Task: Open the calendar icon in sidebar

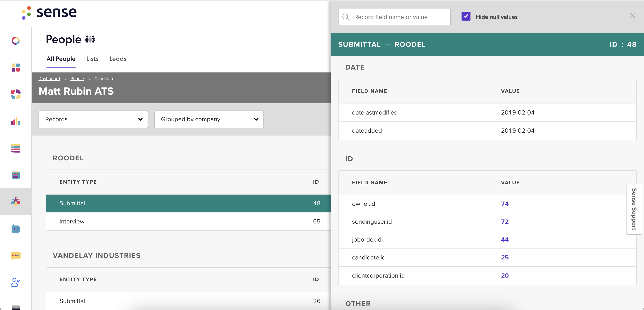Action: pyautogui.click(x=15, y=175)
